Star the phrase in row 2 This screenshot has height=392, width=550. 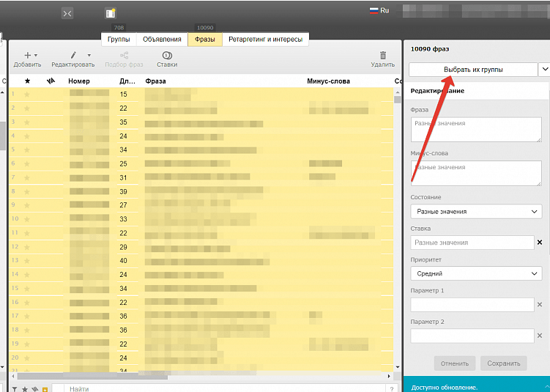click(x=27, y=108)
